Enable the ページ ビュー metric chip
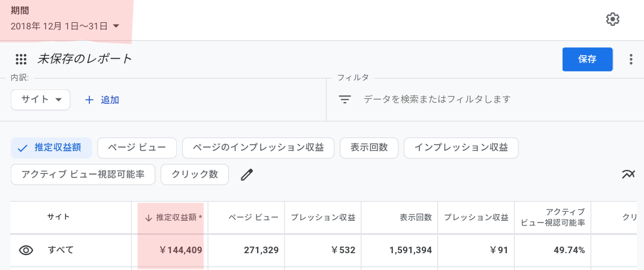 [x=137, y=148]
